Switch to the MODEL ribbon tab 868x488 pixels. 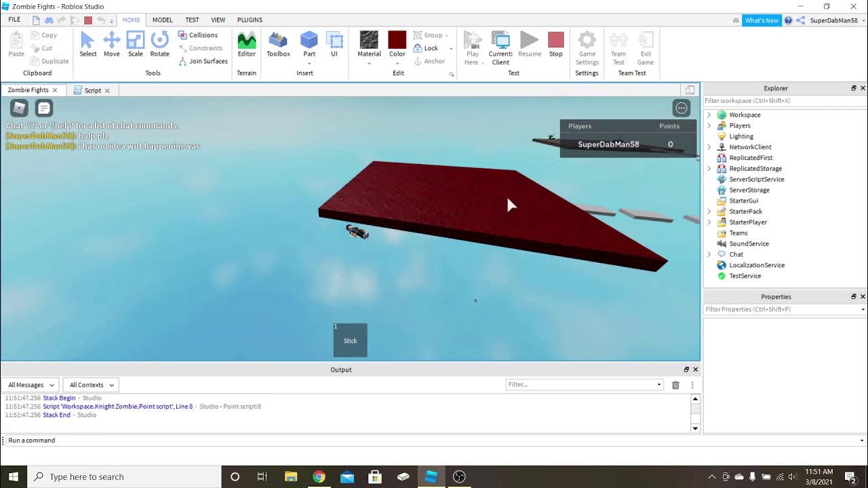click(163, 20)
